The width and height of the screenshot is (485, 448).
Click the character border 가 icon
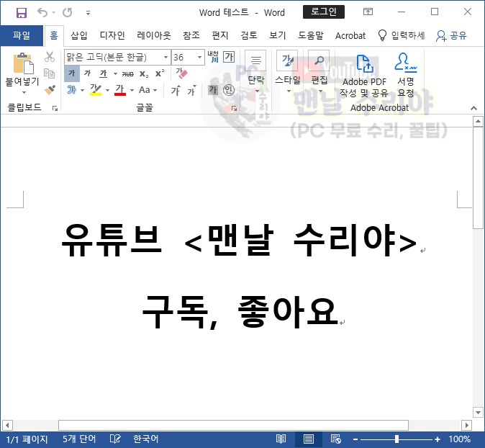229,57
